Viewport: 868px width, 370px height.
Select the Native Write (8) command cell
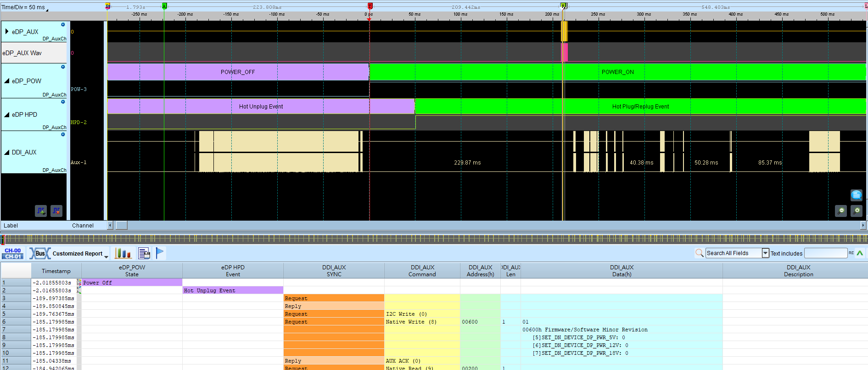click(x=422, y=322)
